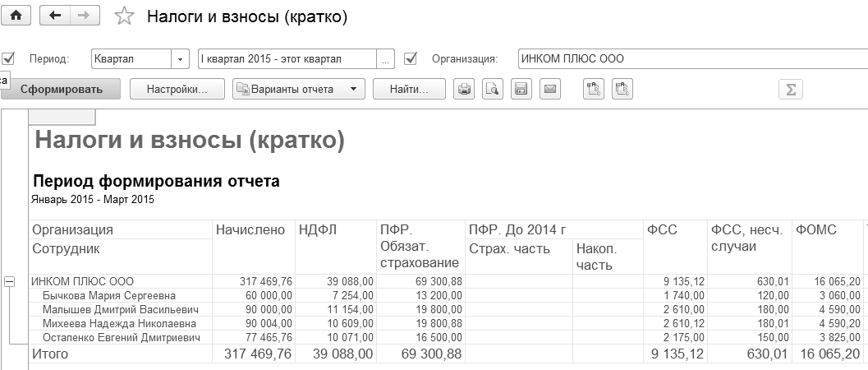Viewport: 868px width, 370px height.
Task: Click the Сформировать button
Action: (x=61, y=89)
